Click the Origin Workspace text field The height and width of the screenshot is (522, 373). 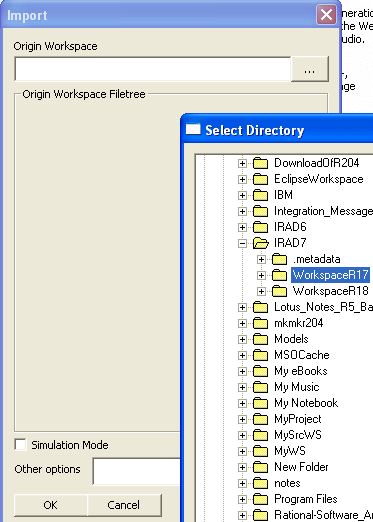(153, 69)
